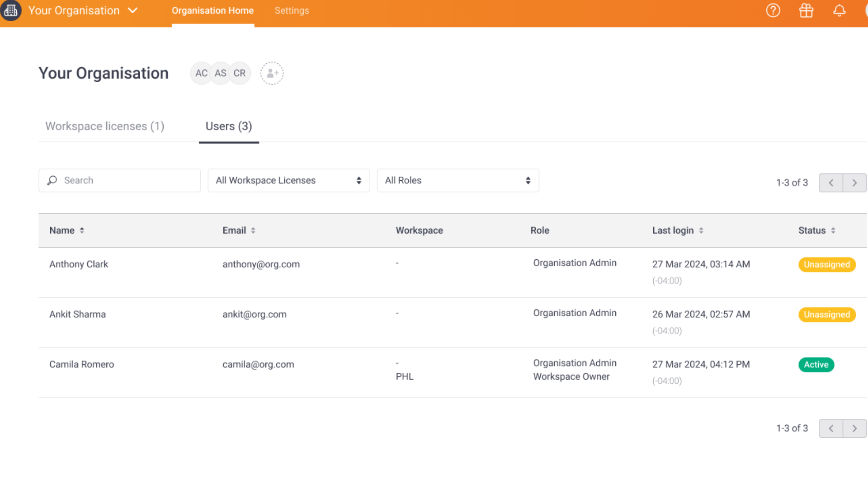The height and width of the screenshot is (488, 868).
Task: Open the All Roles dropdown
Action: click(458, 180)
